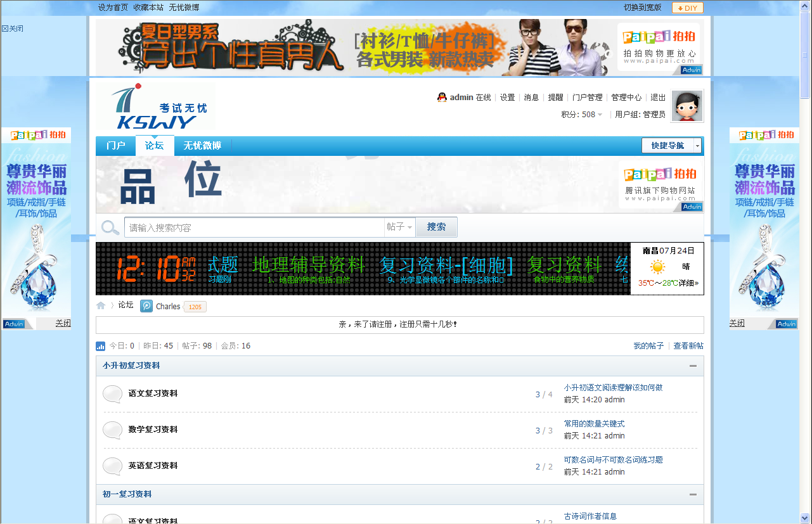The height and width of the screenshot is (524, 812).
Task: Open the post 可数名词与不可数名词练习题
Action: tap(614, 460)
